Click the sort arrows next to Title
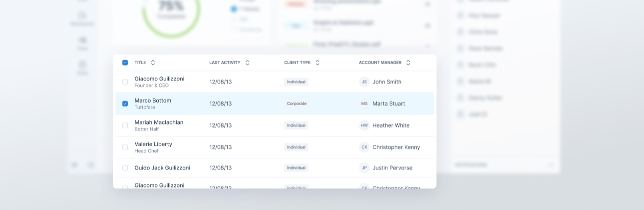 [153, 62]
